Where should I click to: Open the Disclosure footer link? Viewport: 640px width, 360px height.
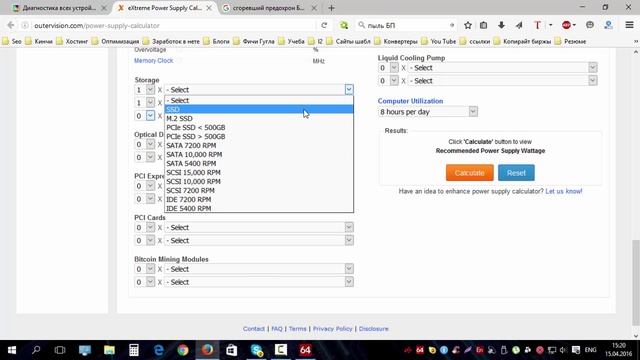(x=373, y=329)
